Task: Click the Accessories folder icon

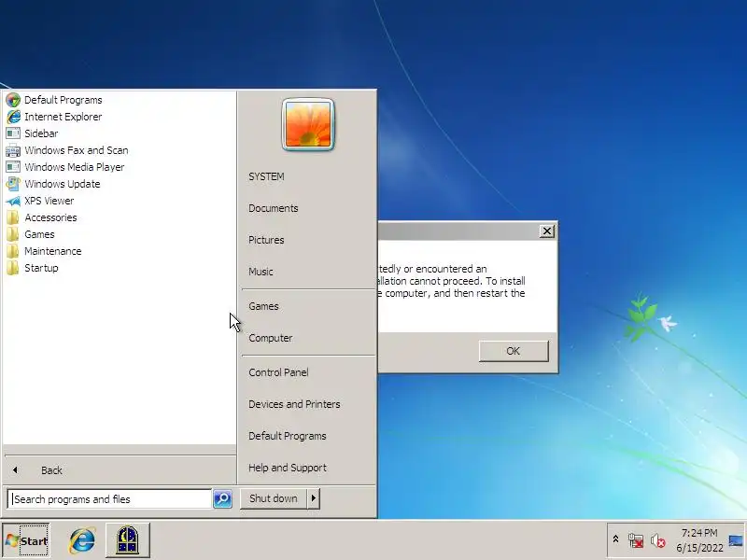Action: point(13,217)
